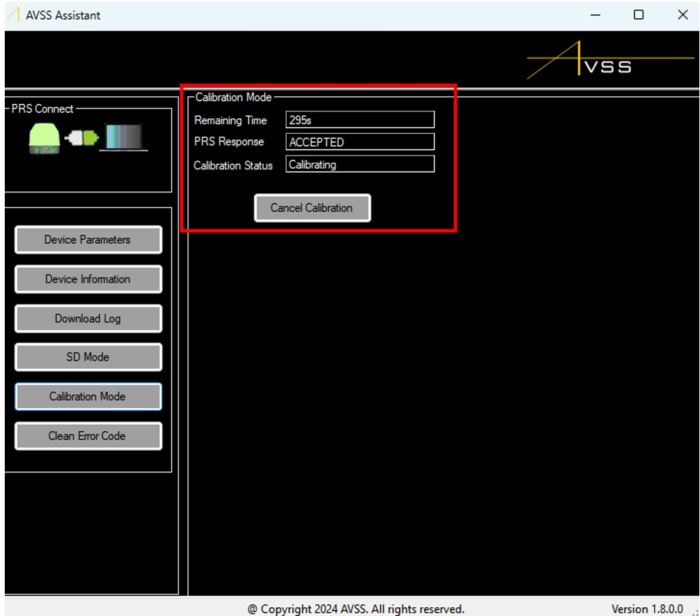Cancel the running calibration
Screen dimensions: 700x616
(x=312, y=208)
